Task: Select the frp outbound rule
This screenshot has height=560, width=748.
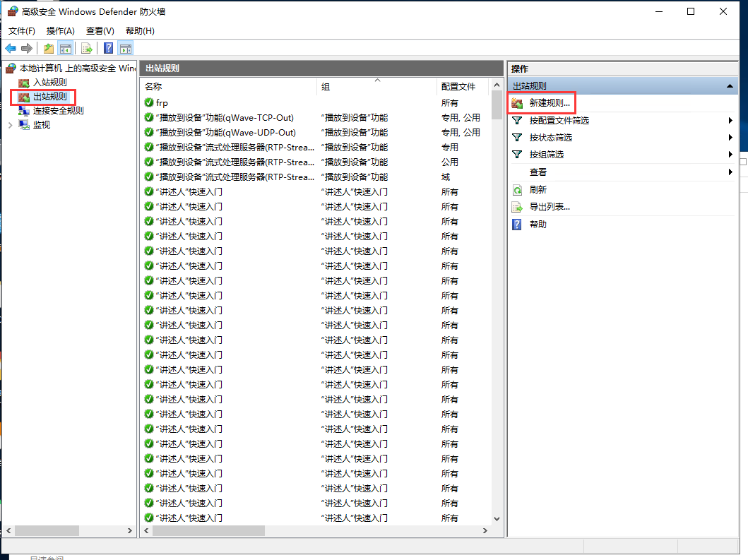Action: (x=316, y=103)
